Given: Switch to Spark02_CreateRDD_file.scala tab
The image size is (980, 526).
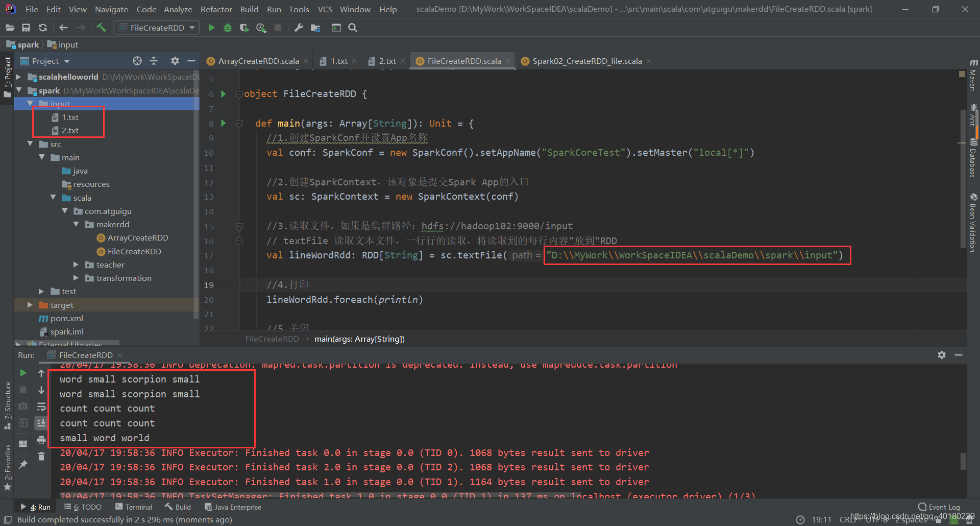Looking at the screenshot, I should 586,61.
